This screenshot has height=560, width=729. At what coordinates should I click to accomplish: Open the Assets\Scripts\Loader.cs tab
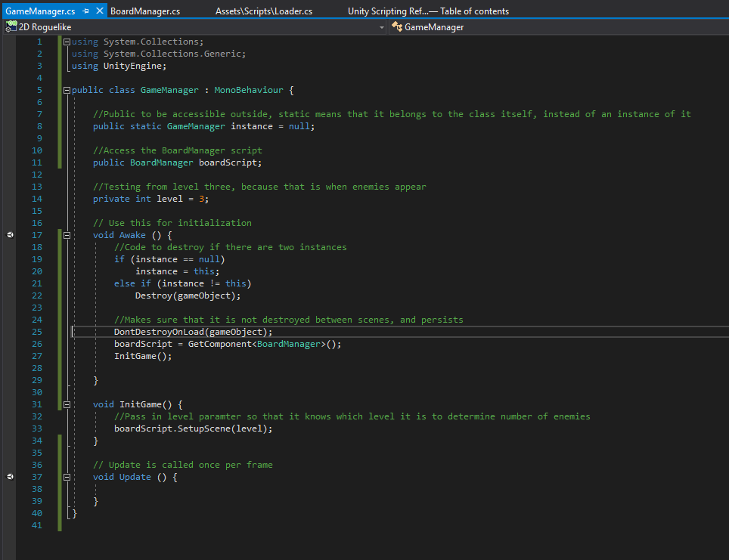point(264,11)
